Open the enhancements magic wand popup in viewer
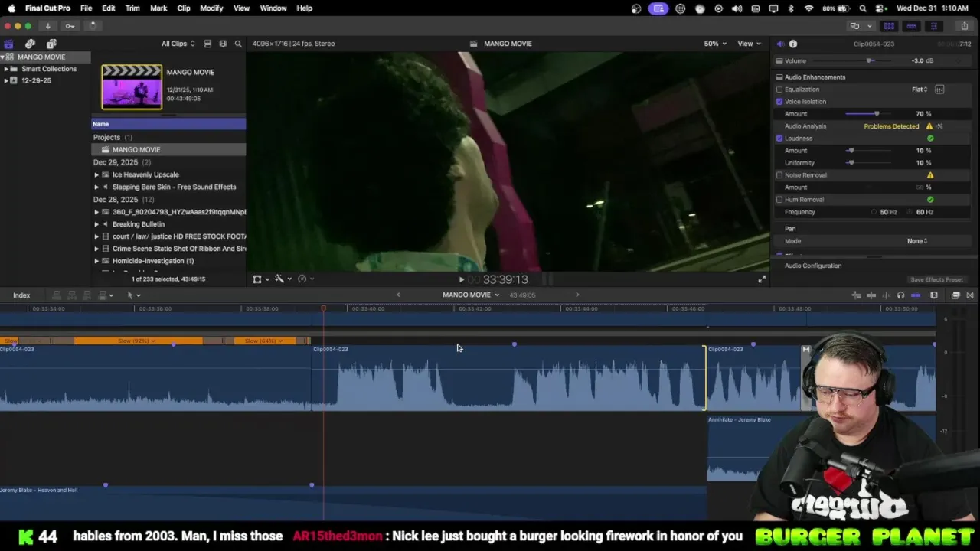The height and width of the screenshot is (551, 980). point(283,279)
